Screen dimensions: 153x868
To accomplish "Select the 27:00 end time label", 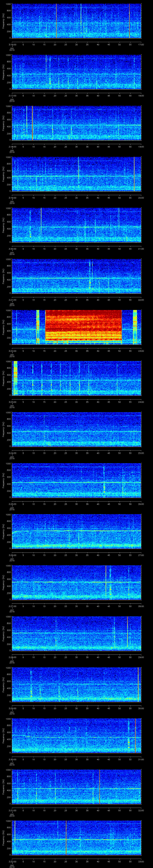I will 141,555.
